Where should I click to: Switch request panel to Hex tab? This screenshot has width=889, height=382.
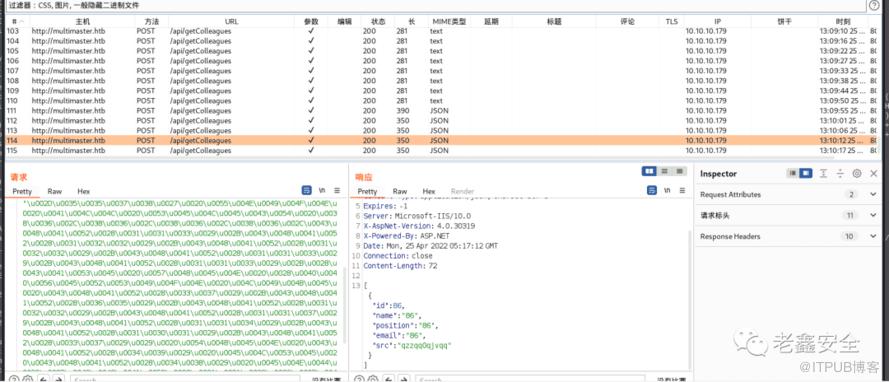click(83, 192)
